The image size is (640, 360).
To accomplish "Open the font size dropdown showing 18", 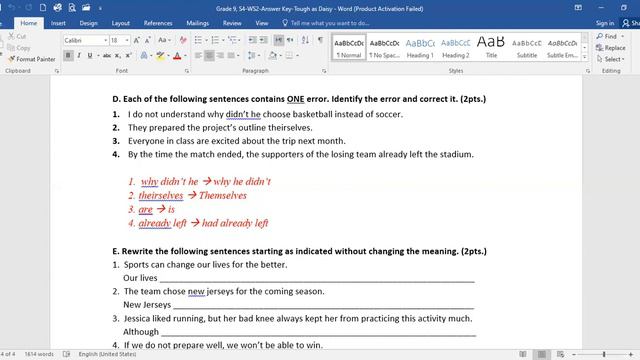I will [x=127, y=40].
